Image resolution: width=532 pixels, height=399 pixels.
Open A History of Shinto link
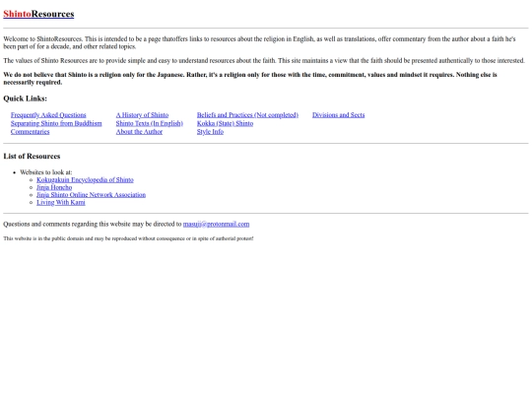point(142,115)
